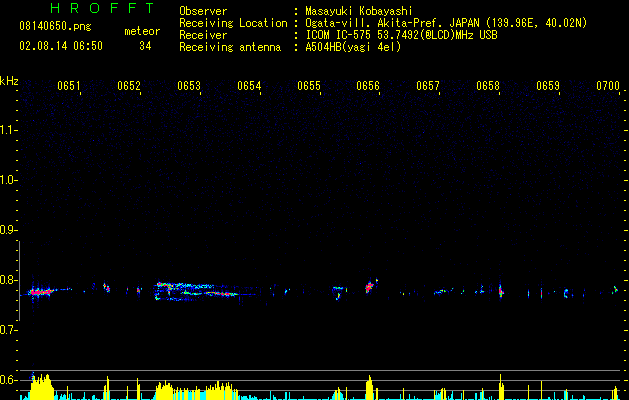Click the HROFFT title text
The image size is (629, 400).
tap(102, 8)
